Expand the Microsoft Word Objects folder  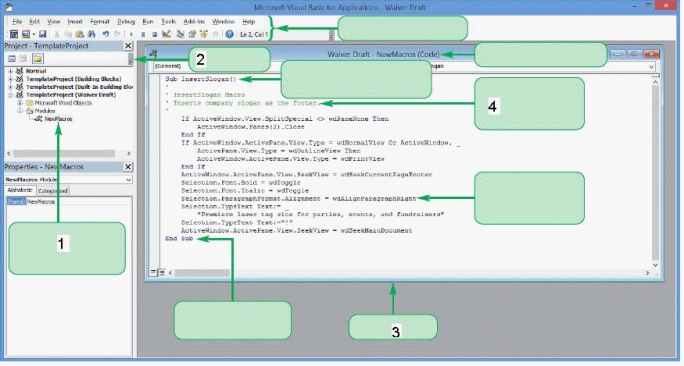pyautogui.click(x=20, y=103)
